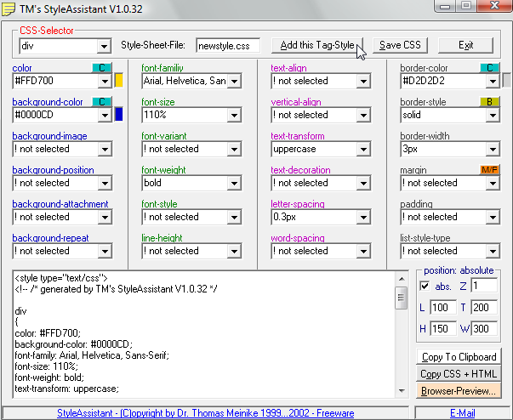The height and width of the screenshot is (420, 513).
Task: Open the text-align dropdown
Action: (x=363, y=81)
